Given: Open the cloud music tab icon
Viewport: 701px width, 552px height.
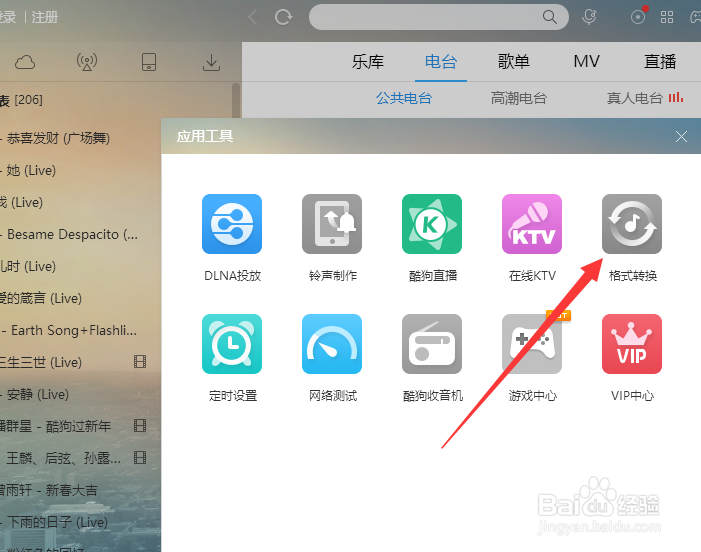Looking at the screenshot, I should (25, 62).
